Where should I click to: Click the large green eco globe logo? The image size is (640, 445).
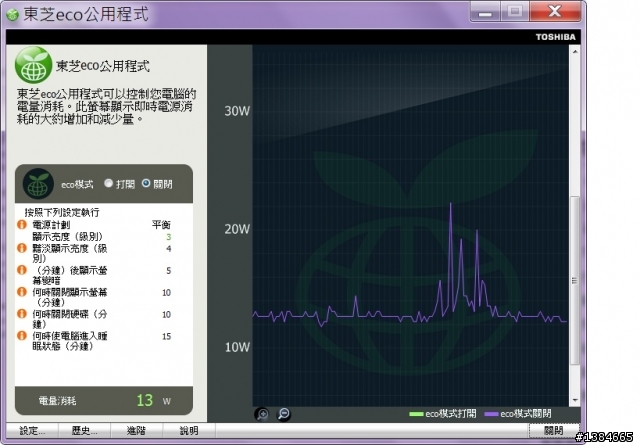click(x=33, y=65)
